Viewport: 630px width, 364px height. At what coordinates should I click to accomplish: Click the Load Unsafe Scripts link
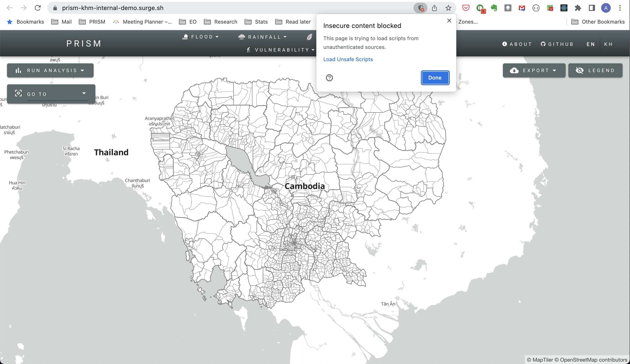(348, 59)
